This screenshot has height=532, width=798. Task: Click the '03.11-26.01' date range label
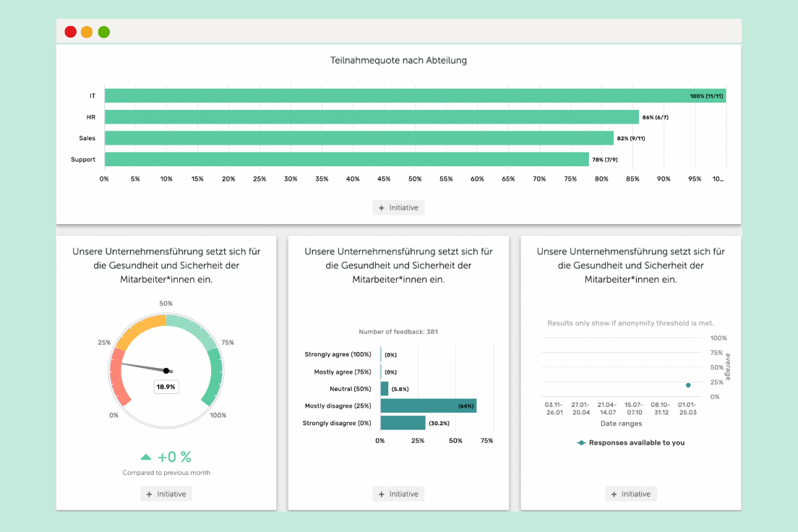pos(554,409)
